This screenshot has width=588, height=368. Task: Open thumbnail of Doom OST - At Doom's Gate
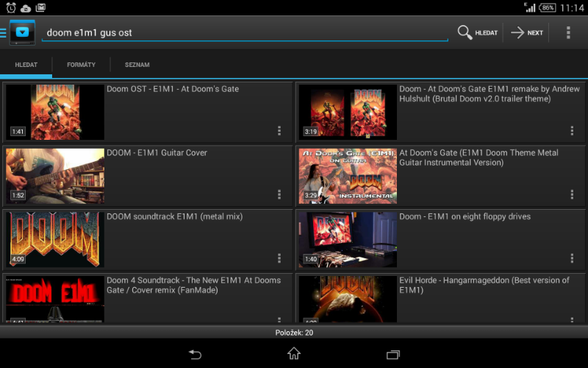pos(55,112)
